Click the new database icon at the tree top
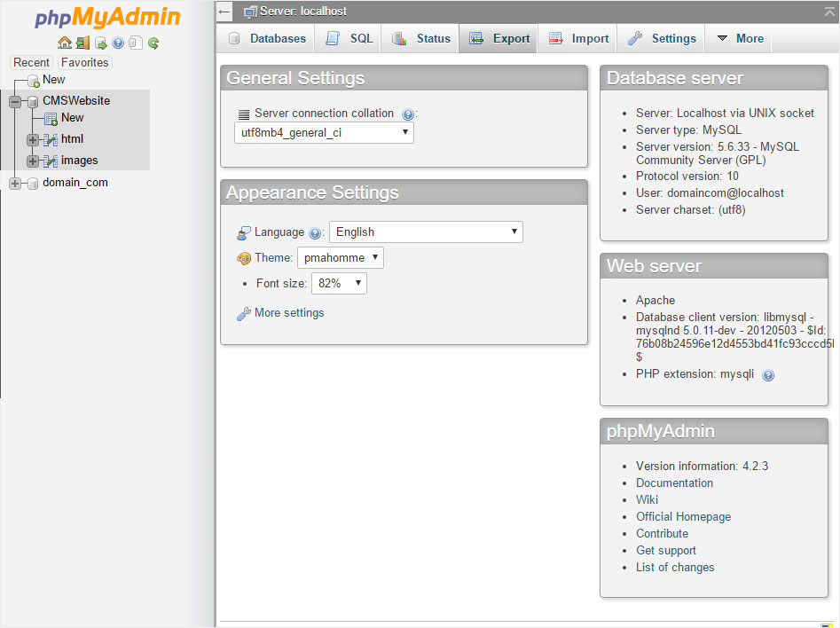Screen dimensions: 840x628 pyautogui.click(x=34, y=81)
